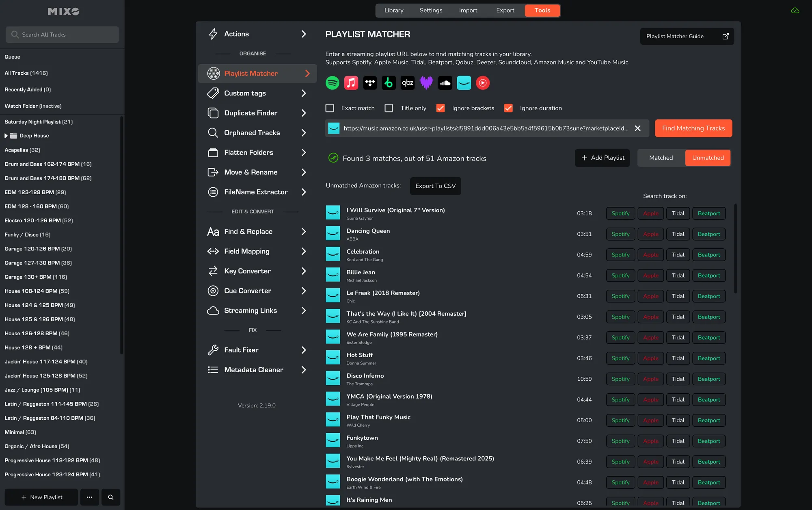Viewport: 812px width, 510px height.
Task: Search Billie Jean on Spotify
Action: tap(620, 276)
